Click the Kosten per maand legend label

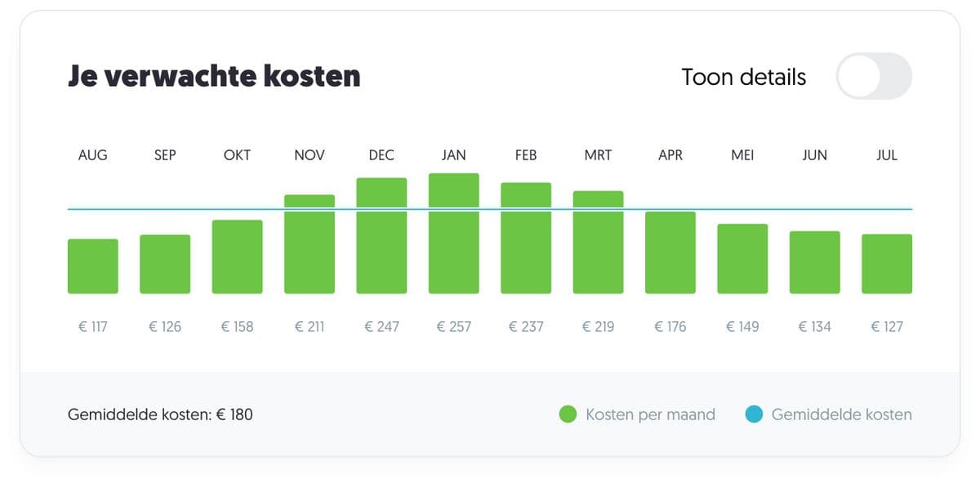[x=650, y=414]
